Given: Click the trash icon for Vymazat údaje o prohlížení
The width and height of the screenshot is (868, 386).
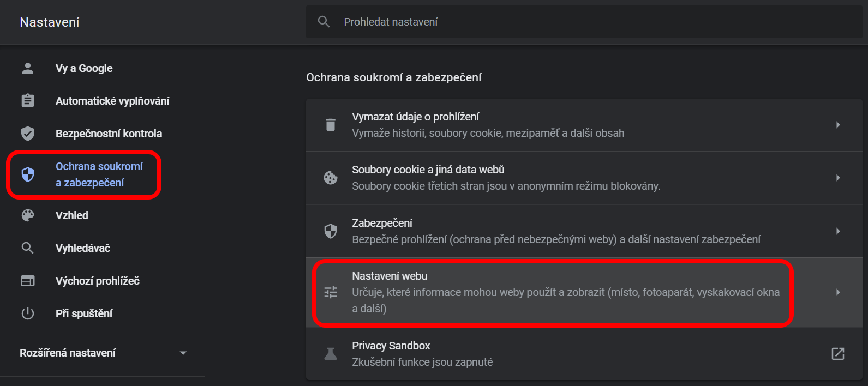Looking at the screenshot, I should (331, 125).
